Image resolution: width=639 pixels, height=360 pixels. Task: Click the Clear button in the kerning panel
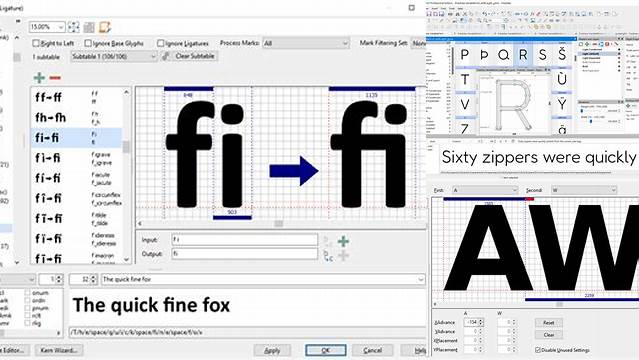(549, 335)
